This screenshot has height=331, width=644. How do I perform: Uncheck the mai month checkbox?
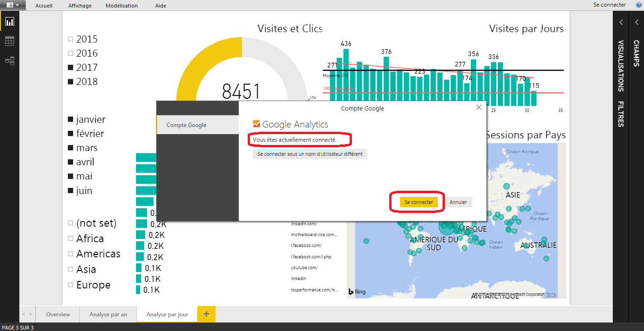[x=71, y=176]
